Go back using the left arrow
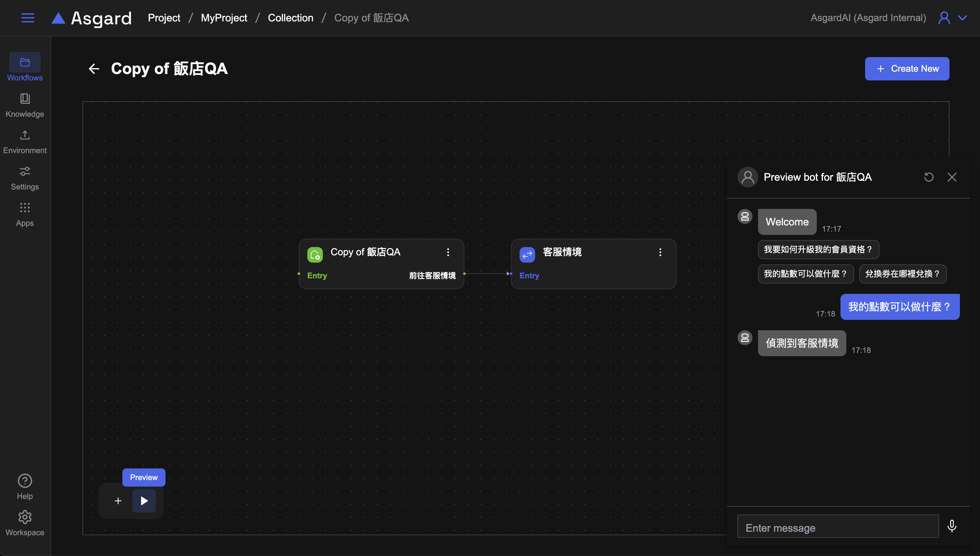980x556 pixels. point(94,69)
